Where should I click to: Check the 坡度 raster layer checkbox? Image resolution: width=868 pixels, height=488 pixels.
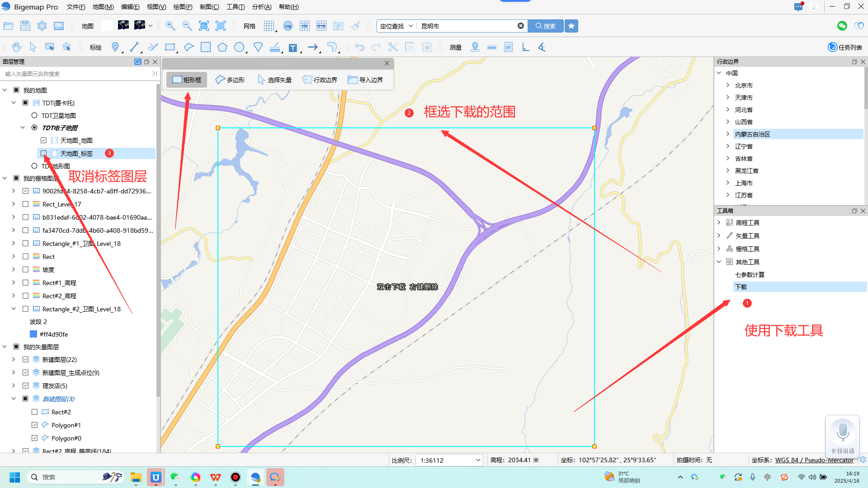[x=26, y=270]
